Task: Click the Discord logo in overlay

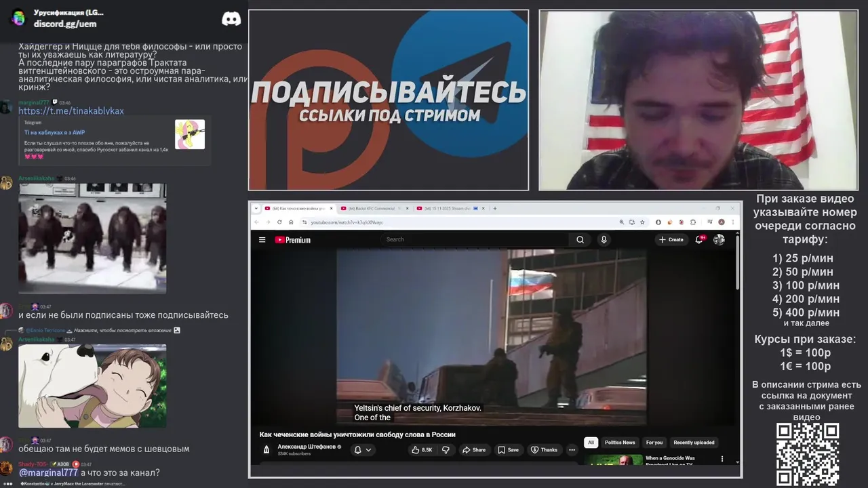Action: pos(231,19)
